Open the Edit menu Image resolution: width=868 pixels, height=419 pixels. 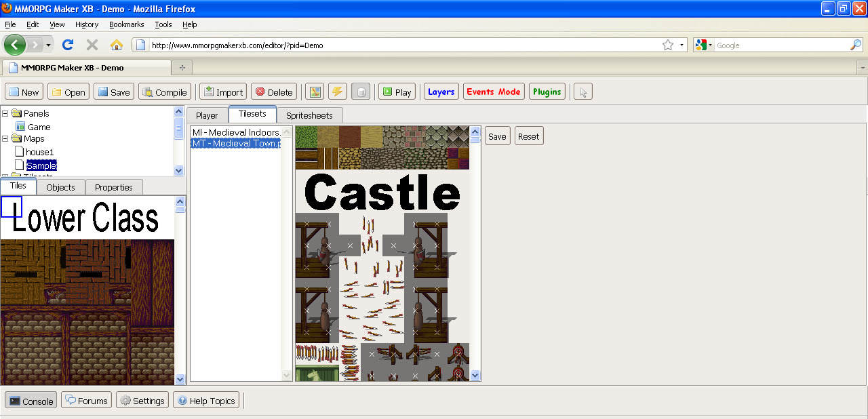click(x=33, y=24)
